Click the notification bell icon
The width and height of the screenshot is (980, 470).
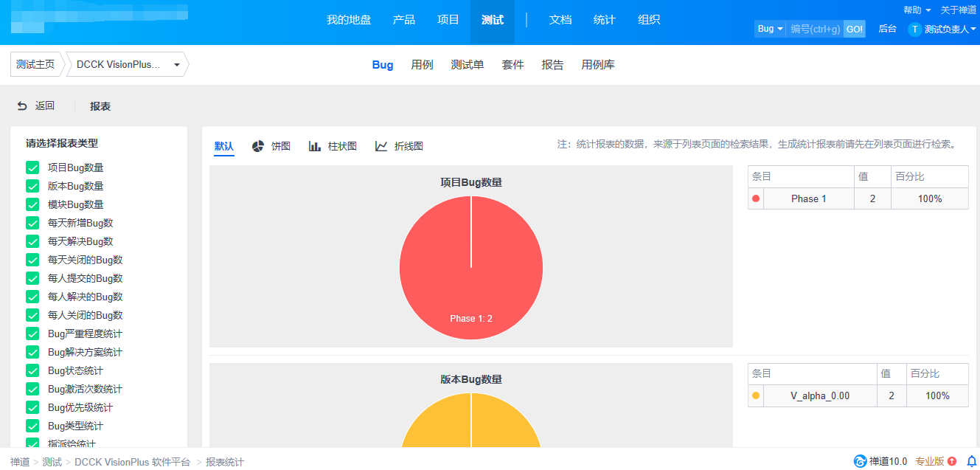pyautogui.click(x=971, y=461)
